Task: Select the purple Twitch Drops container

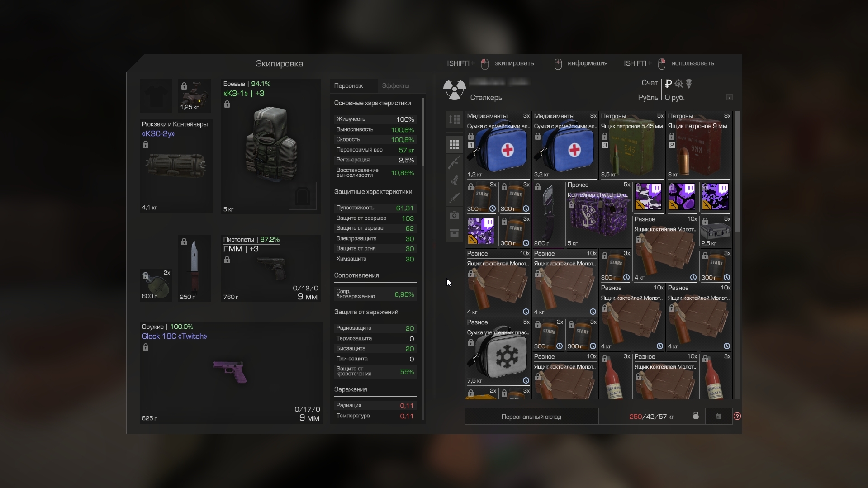Action: (x=598, y=216)
